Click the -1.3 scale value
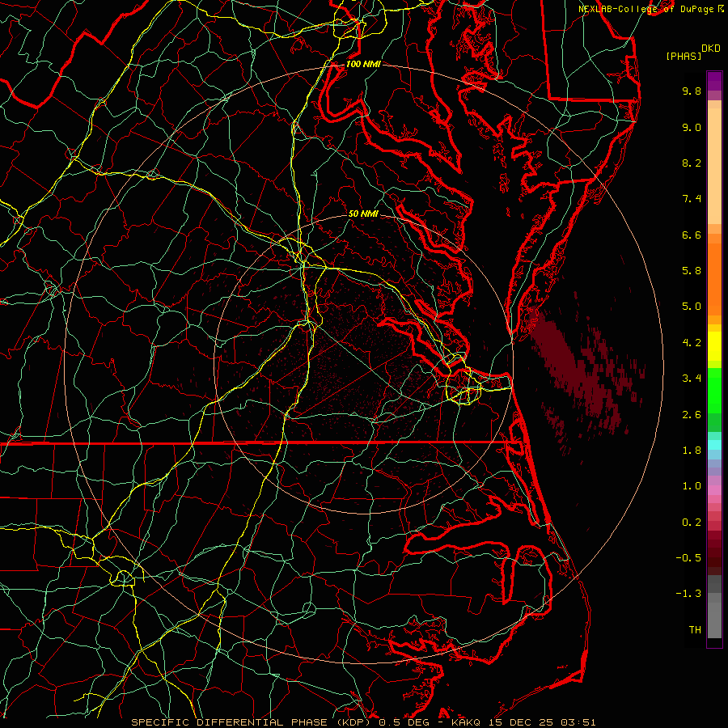The width and height of the screenshot is (728, 728). [x=688, y=594]
